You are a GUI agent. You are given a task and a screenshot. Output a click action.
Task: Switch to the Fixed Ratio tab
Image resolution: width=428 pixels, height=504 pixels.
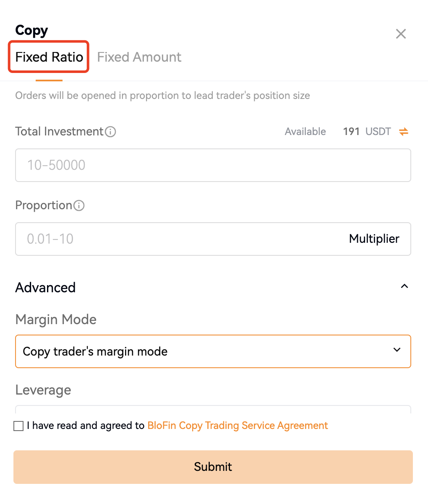point(49,57)
